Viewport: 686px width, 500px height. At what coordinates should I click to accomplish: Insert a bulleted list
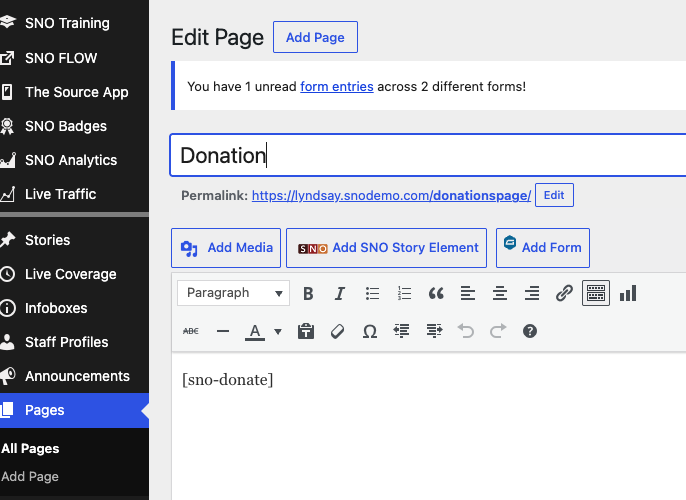click(372, 293)
